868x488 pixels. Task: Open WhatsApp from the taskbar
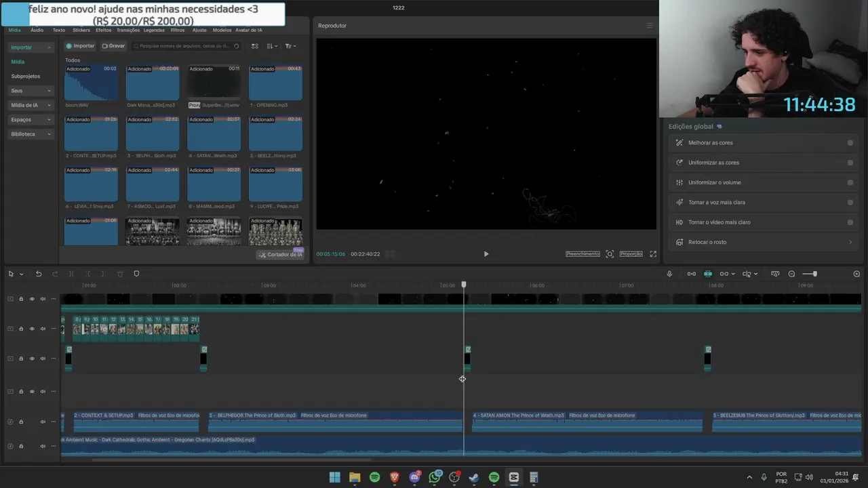(435, 477)
